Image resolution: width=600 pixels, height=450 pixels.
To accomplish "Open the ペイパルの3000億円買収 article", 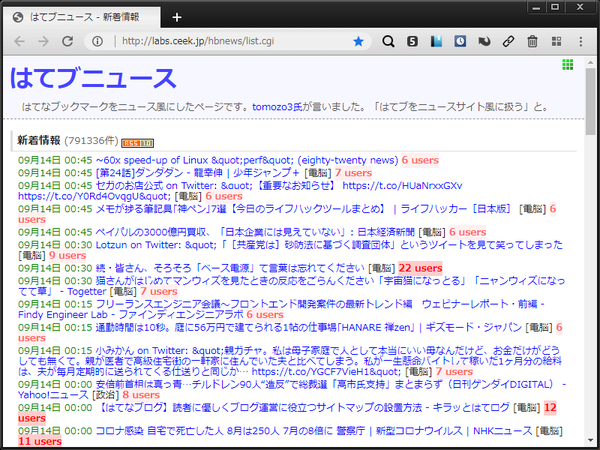I will point(255,232).
